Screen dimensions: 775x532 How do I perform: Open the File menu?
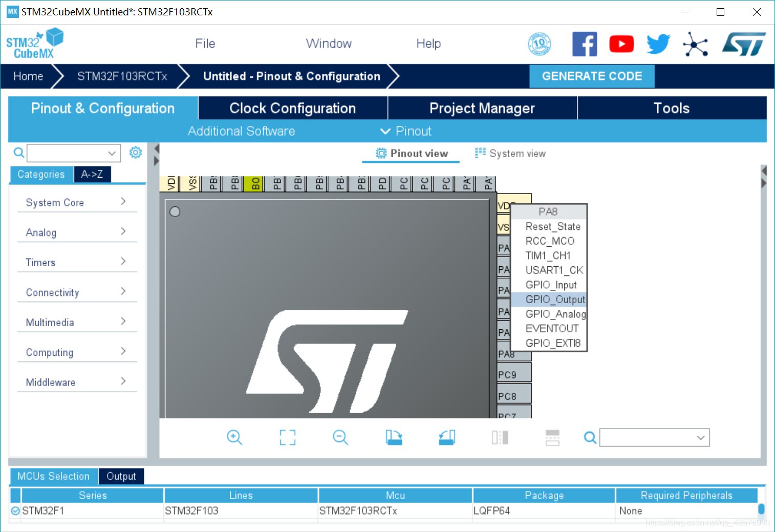click(x=205, y=44)
